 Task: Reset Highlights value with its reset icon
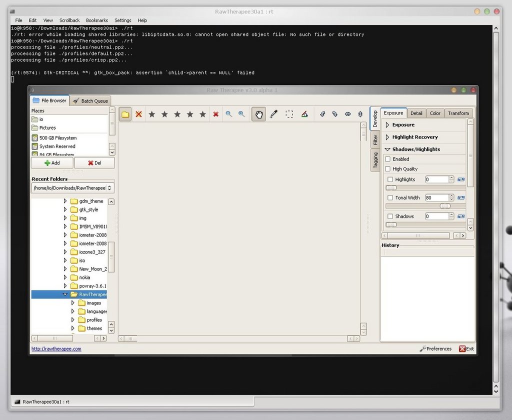coord(461,179)
